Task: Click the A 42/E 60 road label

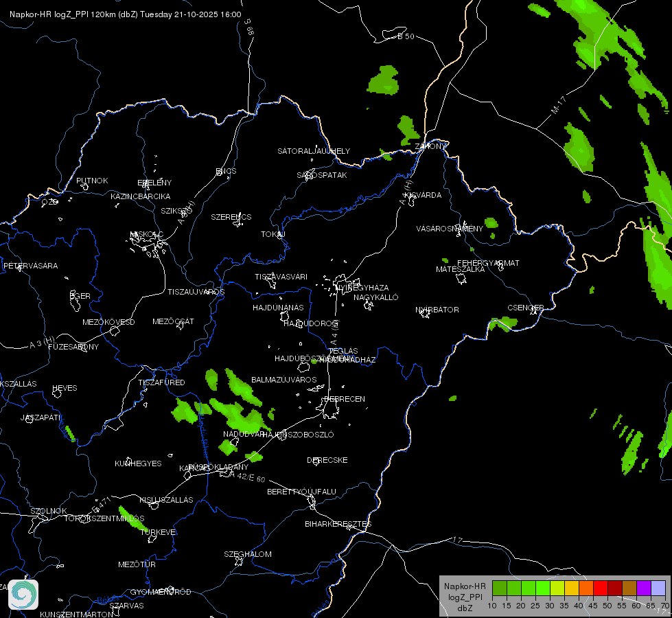Action: 248,477
